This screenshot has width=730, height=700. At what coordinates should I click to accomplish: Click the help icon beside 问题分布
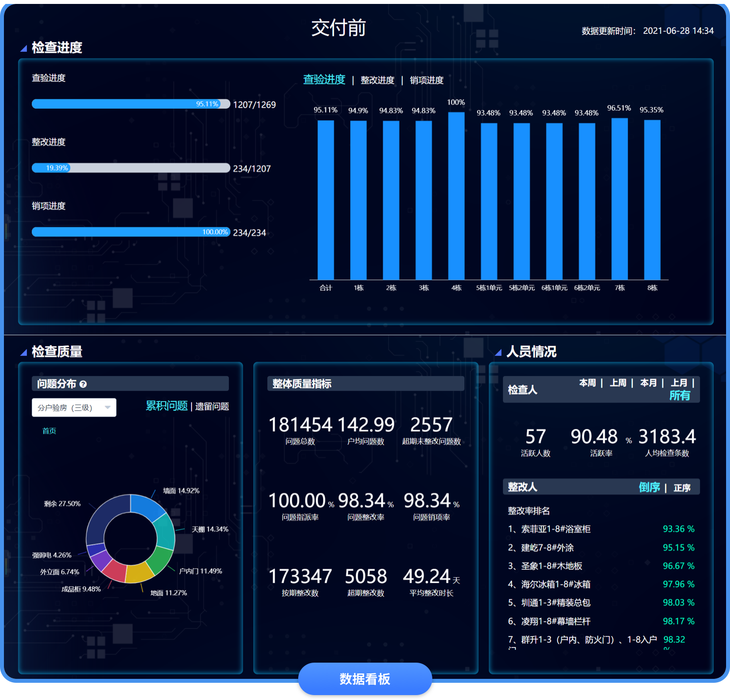[83, 384]
